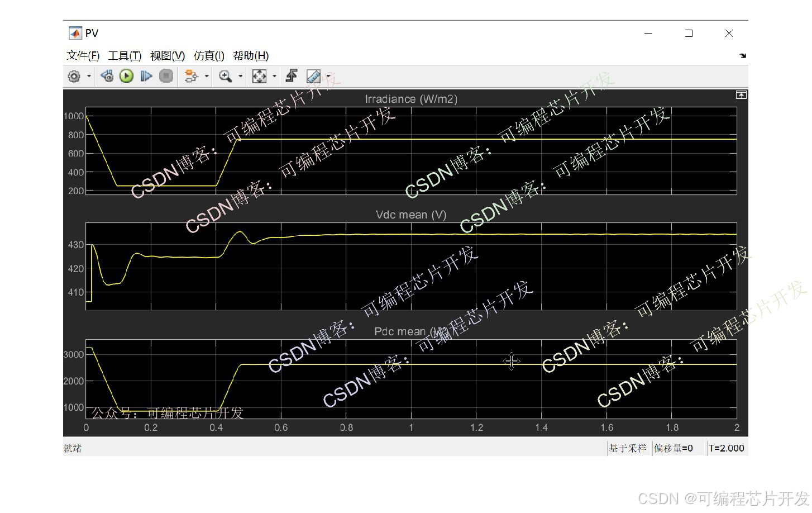Image resolution: width=812 pixels, height=513 pixels.
Task: Expand the highlight block dropdown arrow
Action: click(x=207, y=76)
